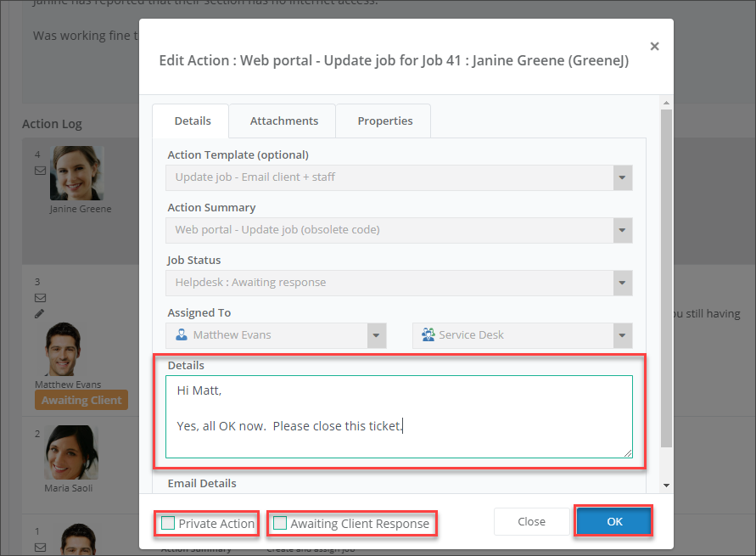Close the Edit Action dialog with X

click(x=654, y=47)
